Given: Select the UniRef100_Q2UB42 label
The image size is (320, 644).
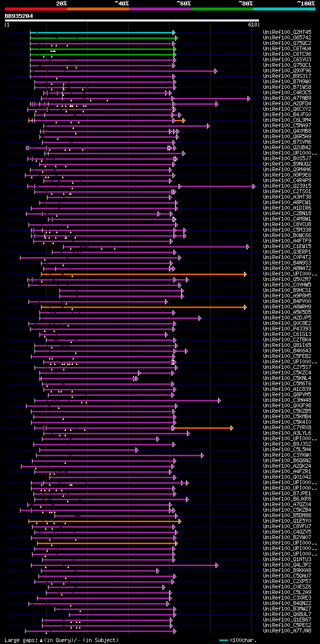Looking at the screenshot, I should pos(287,148).
